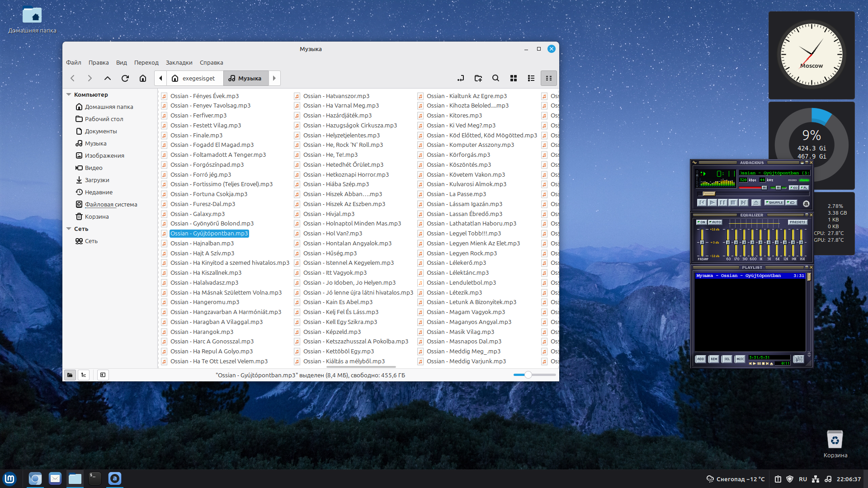The width and height of the screenshot is (868, 488).
Task: Adjust the zoom slider in status bar
Action: pos(528,375)
